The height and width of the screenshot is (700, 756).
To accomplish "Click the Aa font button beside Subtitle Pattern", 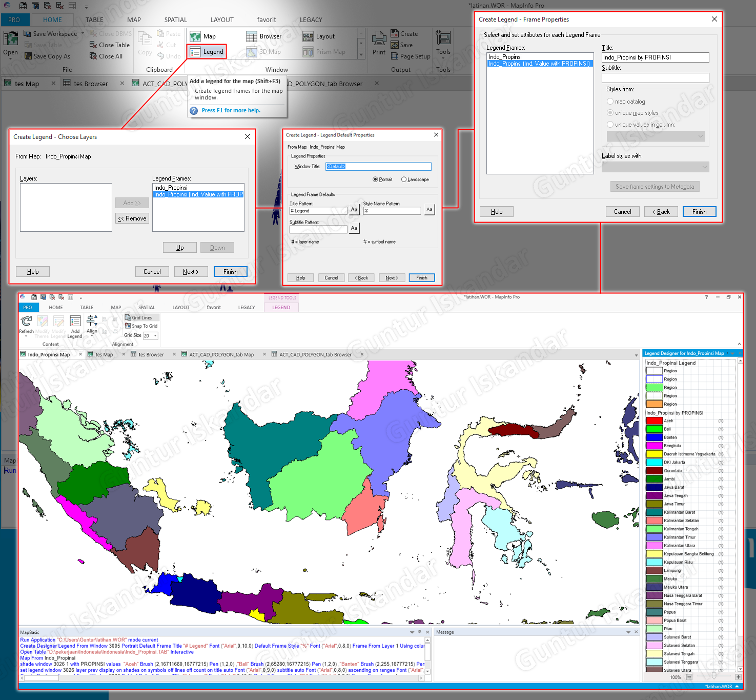I will (x=354, y=228).
